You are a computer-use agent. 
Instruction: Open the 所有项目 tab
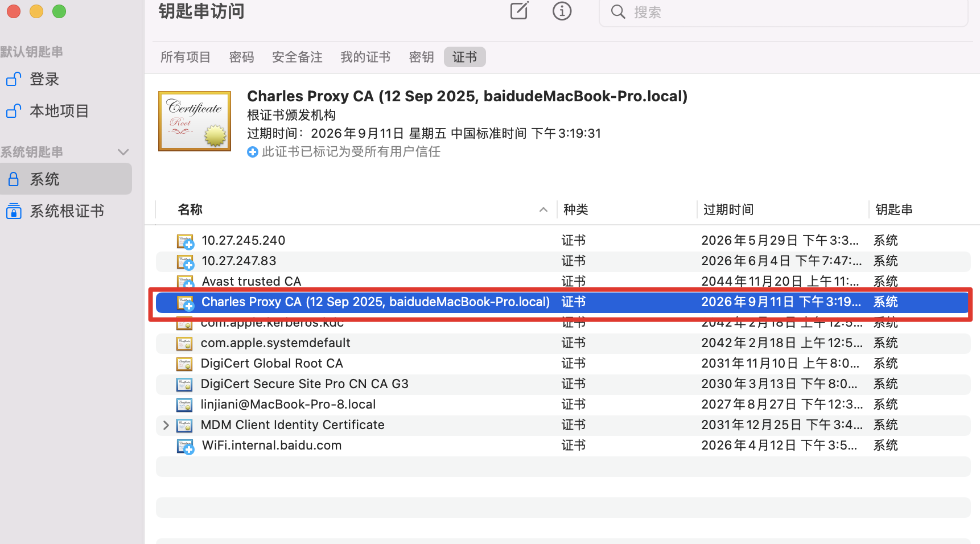[x=186, y=57]
